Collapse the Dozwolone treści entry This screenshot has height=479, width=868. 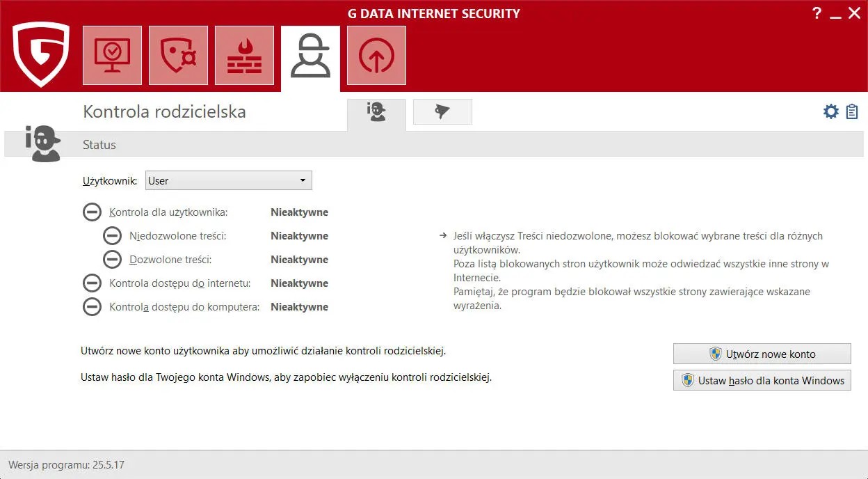point(112,259)
